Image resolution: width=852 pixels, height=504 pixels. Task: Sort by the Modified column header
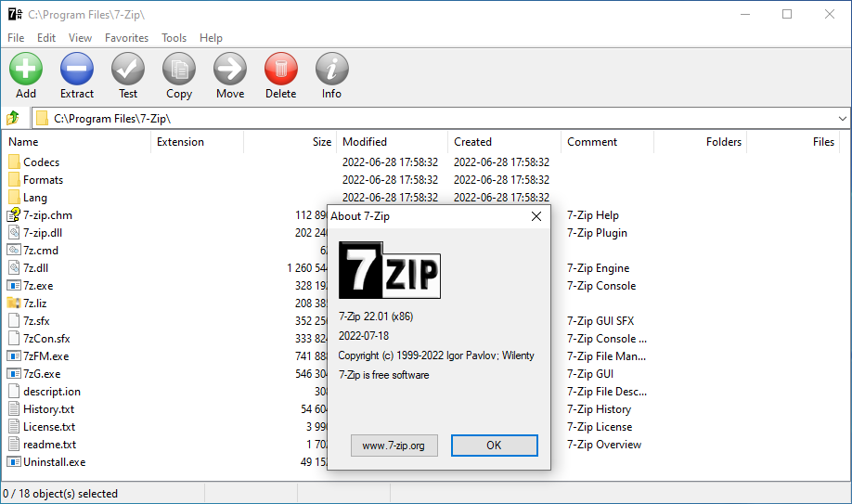[393, 142]
